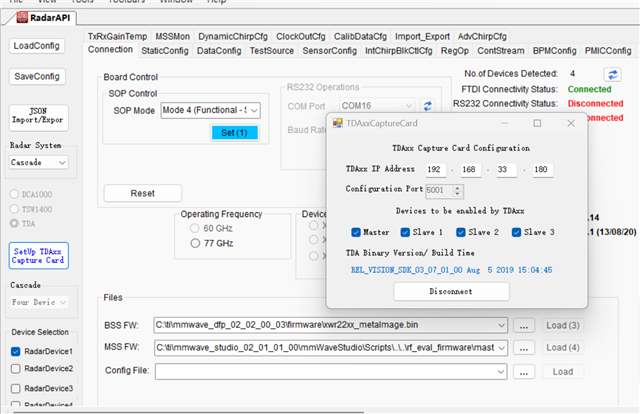The height and width of the screenshot is (414, 640).
Task: Browse for the MSS FW file
Action: coord(524,348)
